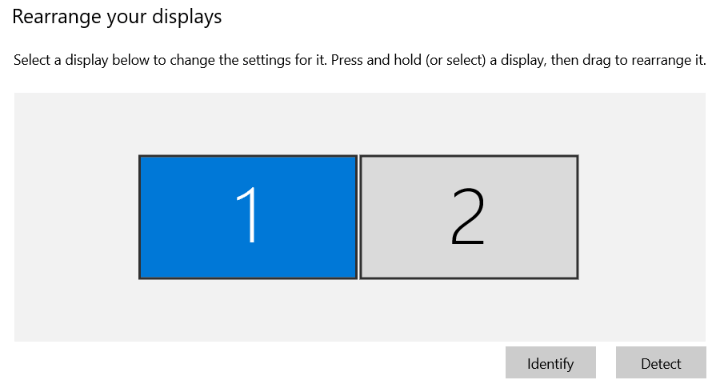Click the Identify button

click(x=551, y=363)
